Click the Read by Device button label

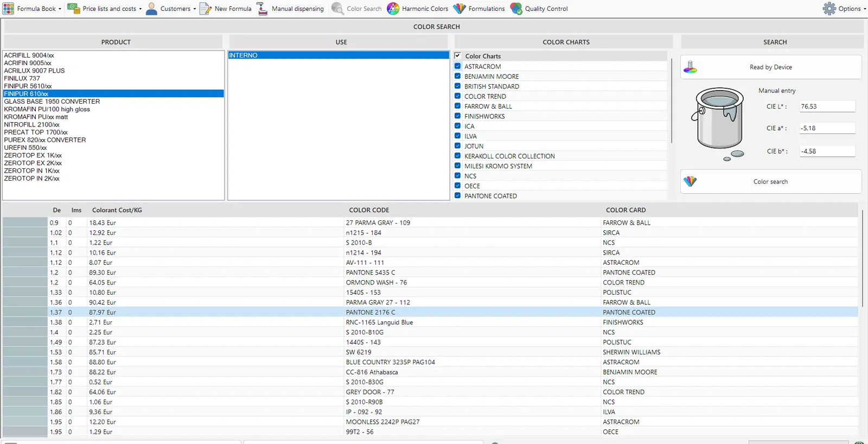[771, 67]
